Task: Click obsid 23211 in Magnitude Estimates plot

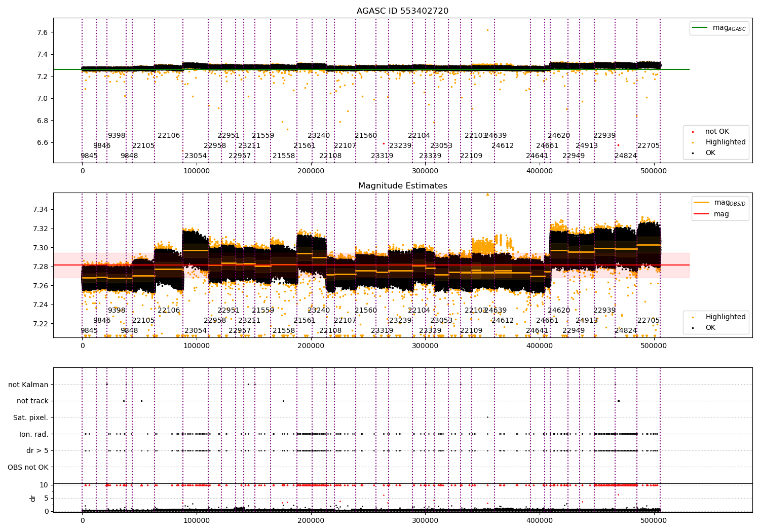Action: (x=249, y=321)
